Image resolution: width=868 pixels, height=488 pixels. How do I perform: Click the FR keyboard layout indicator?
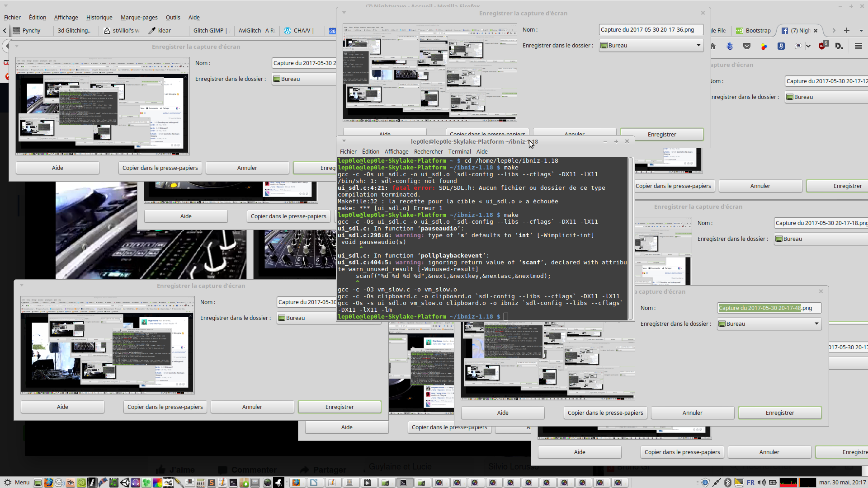(x=750, y=483)
